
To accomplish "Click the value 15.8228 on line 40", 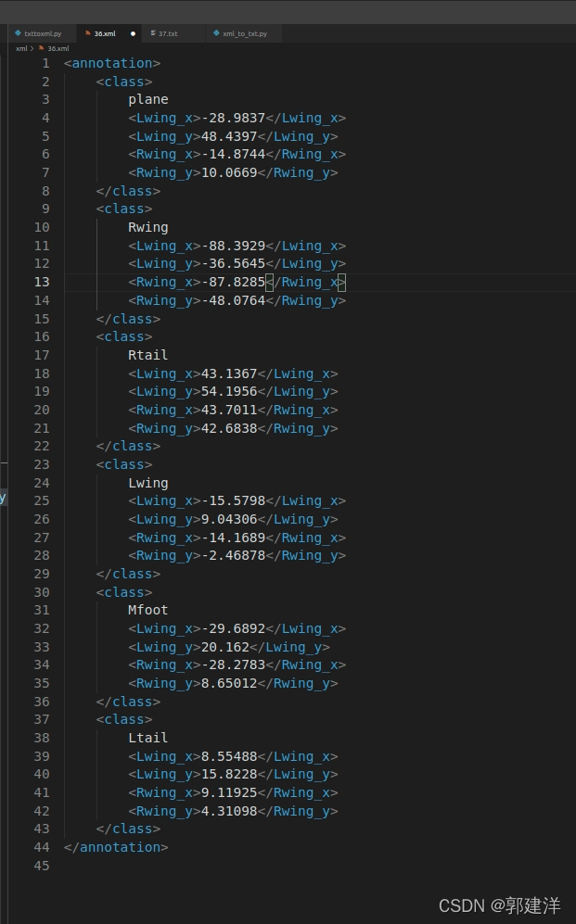I will tap(229, 774).
